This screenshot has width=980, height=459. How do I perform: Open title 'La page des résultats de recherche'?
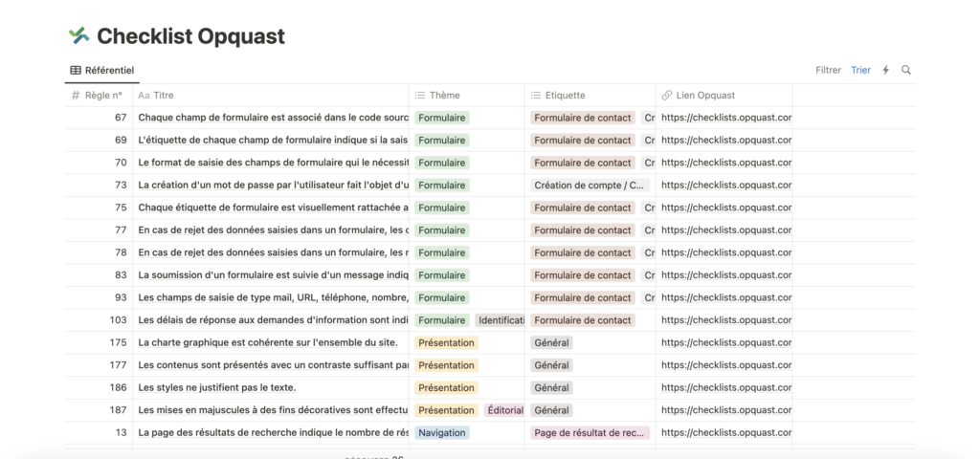coord(273,432)
